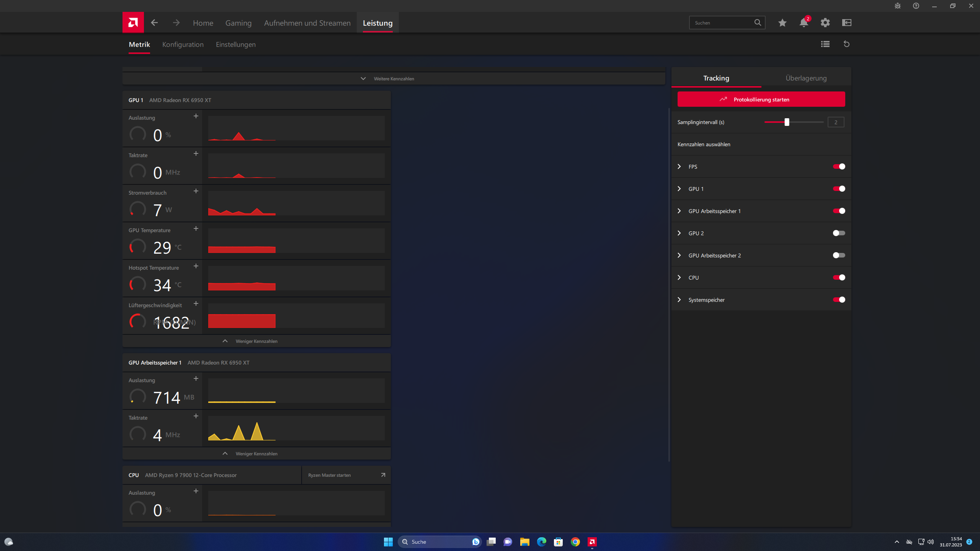Click the AMD logo home icon
The height and width of the screenshot is (551, 980).
coord(133,23)
